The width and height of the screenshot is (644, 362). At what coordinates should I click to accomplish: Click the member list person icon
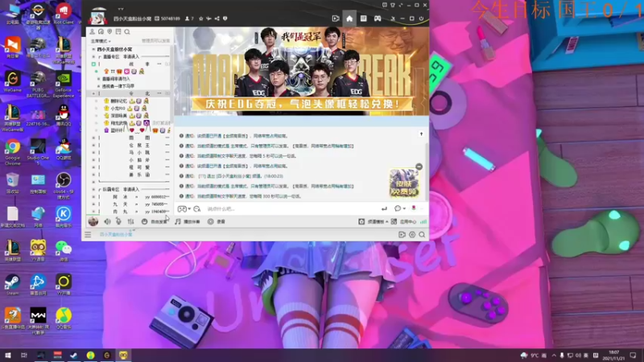coord(93,31)
